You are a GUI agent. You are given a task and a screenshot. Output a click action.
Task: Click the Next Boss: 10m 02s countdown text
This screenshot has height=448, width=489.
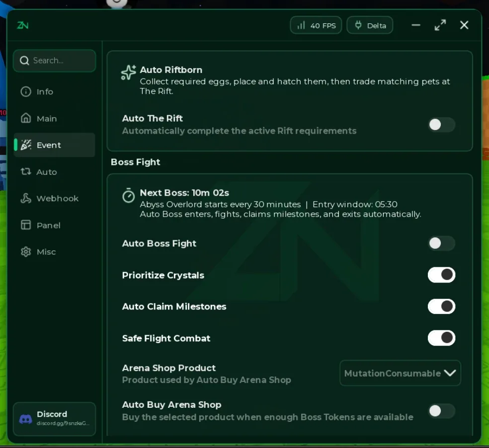(x=184, y=193)
